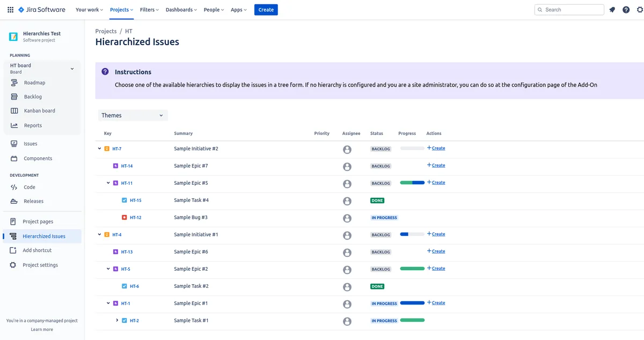Open the Themes hierarchy dropdown
The width and height of the screenshot is (644, 340).
point(133,115)
